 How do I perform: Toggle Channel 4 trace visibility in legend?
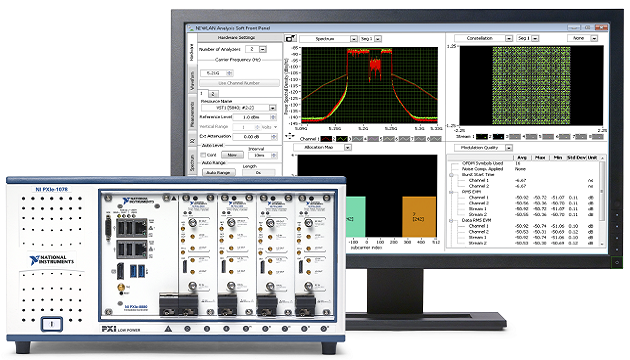(x=373, y=139)
